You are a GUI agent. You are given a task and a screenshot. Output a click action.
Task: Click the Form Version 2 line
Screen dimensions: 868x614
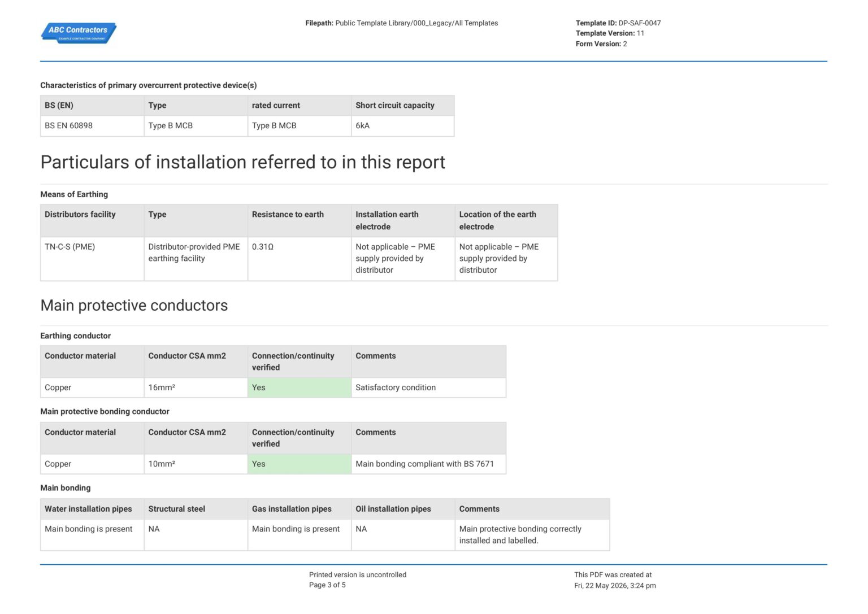(x=601, y=44)
